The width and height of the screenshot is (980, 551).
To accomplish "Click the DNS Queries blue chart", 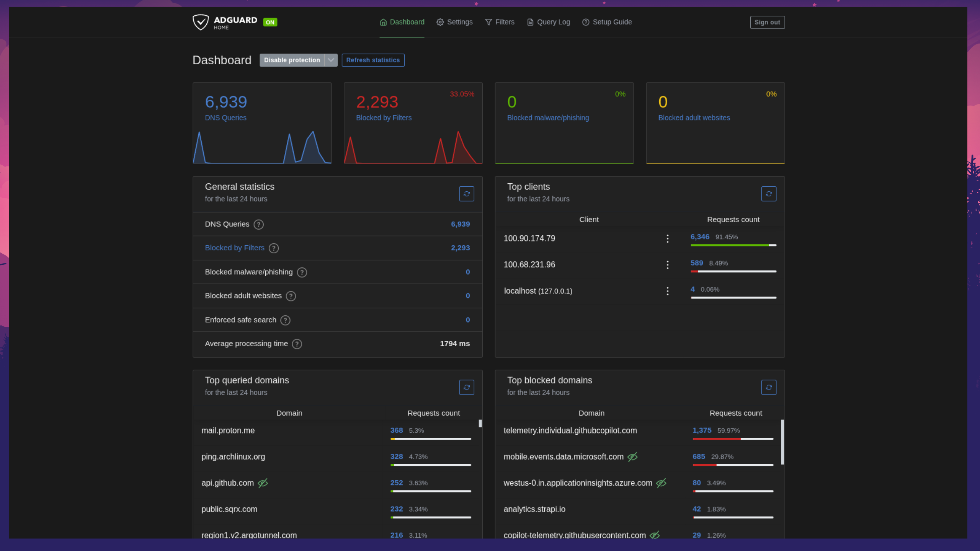I will (262, 147).
